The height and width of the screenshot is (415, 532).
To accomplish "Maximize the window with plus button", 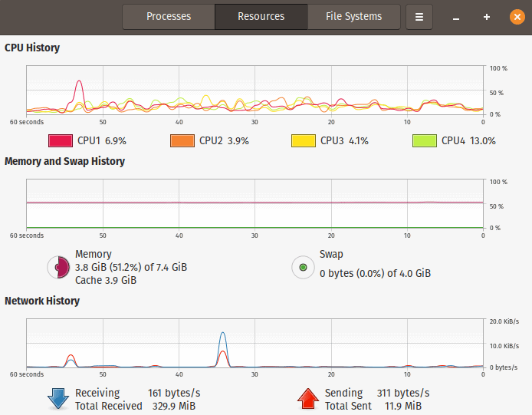I will click(487, 17).
